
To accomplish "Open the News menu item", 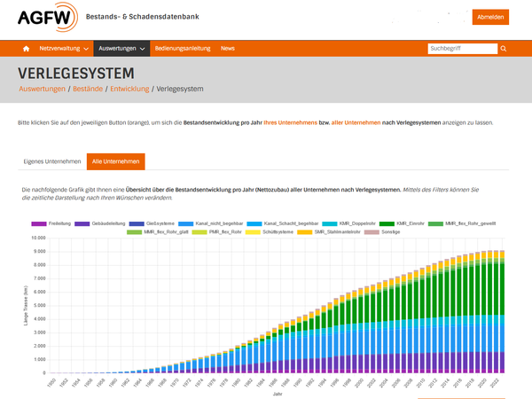I will coord(228,49).
